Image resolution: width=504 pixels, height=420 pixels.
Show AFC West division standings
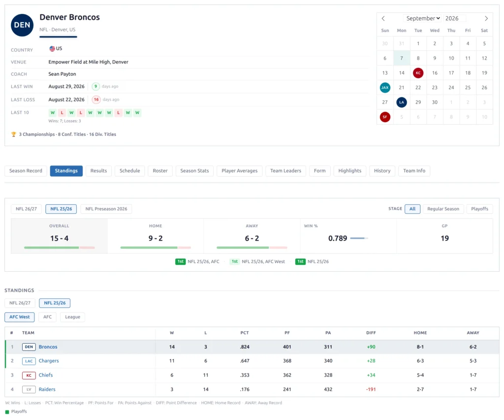pos(20,317)
